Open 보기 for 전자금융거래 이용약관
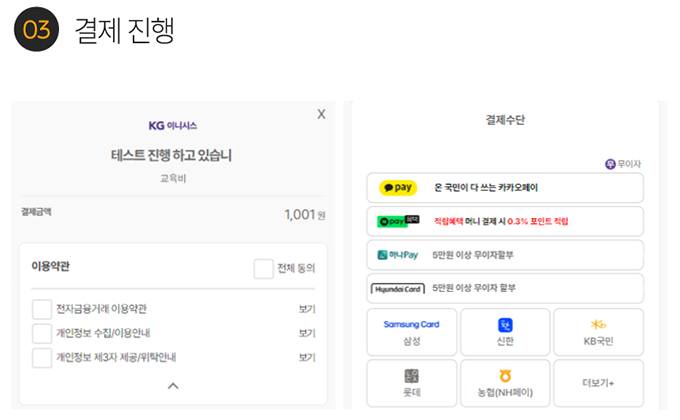This screenshot has height=420, width=680. [x=307, y=309]
